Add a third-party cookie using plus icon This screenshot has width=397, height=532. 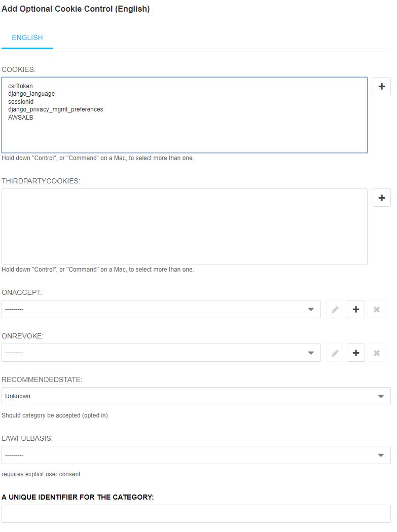[x=381, y=198]
